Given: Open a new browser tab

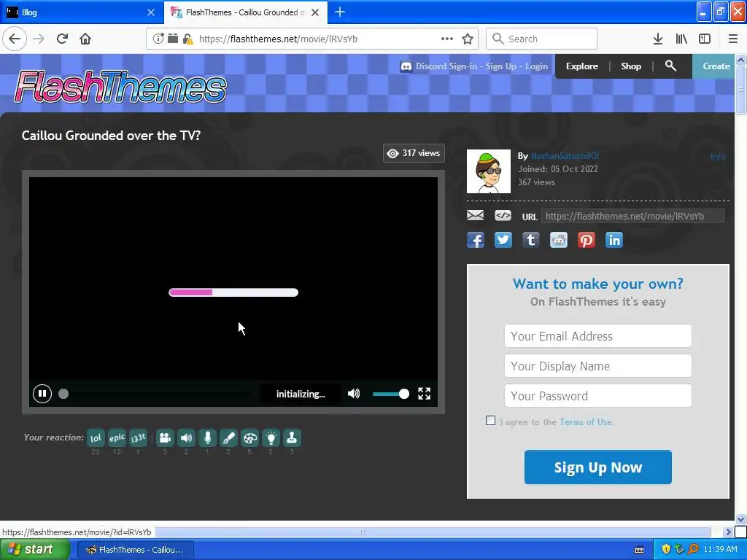Looking at the screenshot, I should point(340,12).
